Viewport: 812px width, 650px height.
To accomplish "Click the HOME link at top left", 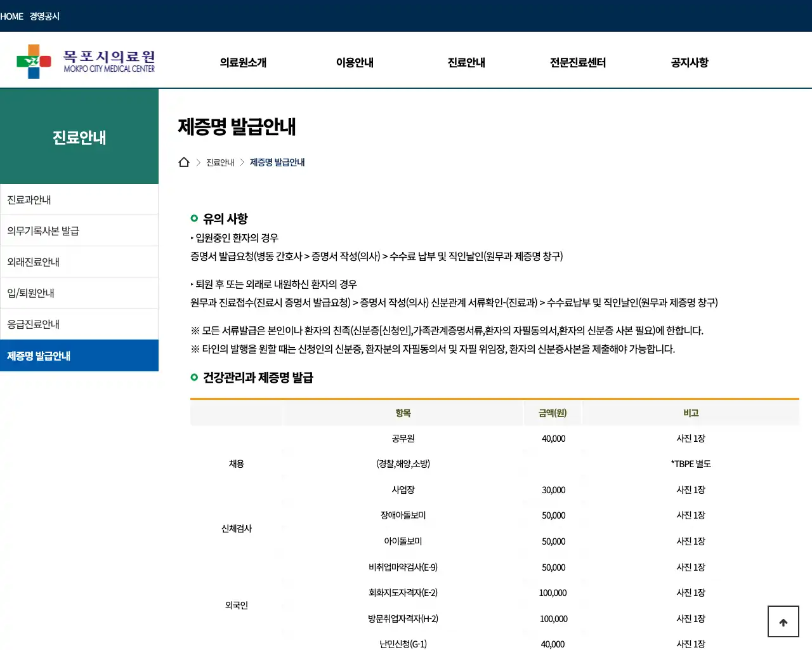I will 12,16.
